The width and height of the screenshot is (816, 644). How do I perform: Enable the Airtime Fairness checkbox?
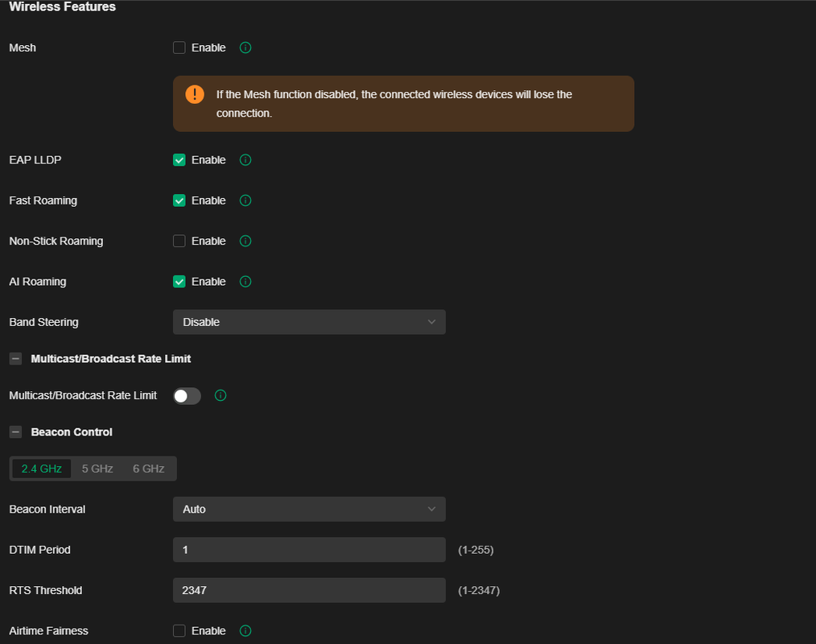(179, 631)
